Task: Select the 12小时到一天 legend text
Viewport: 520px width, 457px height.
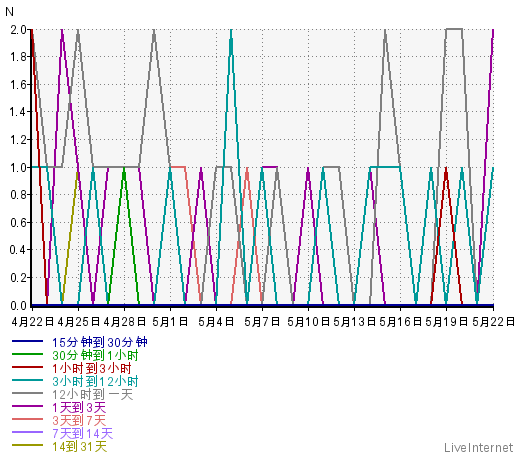Action: [92, 394]
